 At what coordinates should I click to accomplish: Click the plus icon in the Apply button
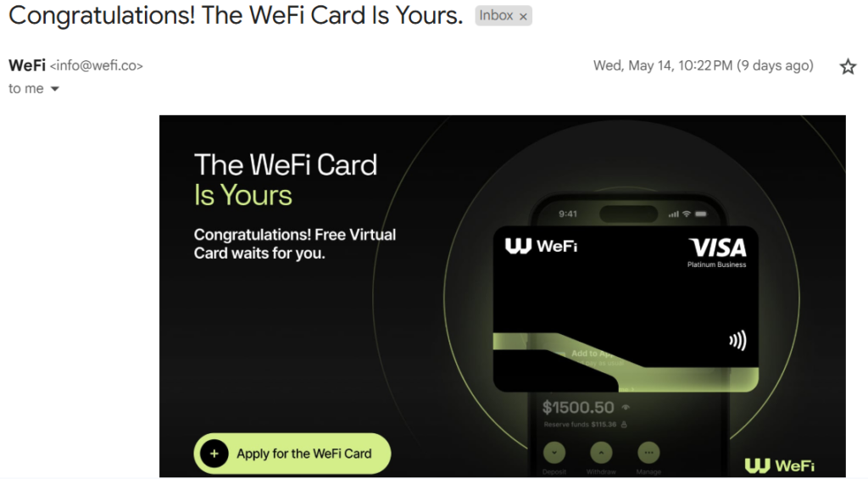214,454
